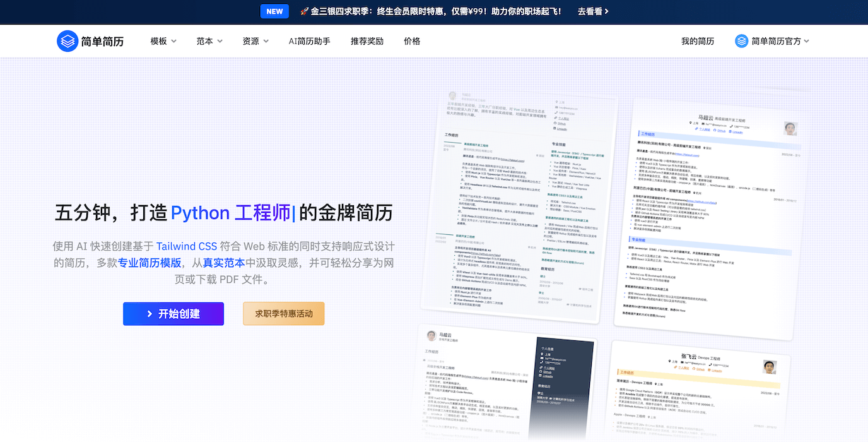Open the AI简历助手 menu item
The image size is (868, 442).
click(x=309, y=41)
